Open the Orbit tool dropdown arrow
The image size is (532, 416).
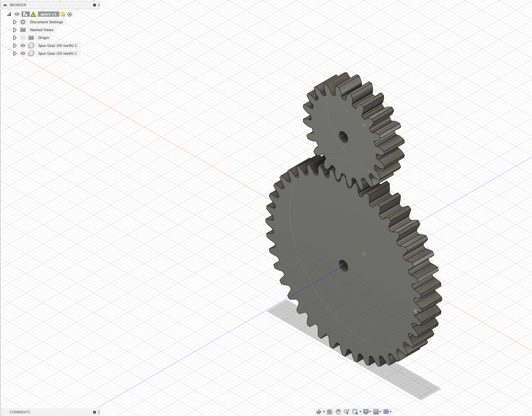coord(324,412)
